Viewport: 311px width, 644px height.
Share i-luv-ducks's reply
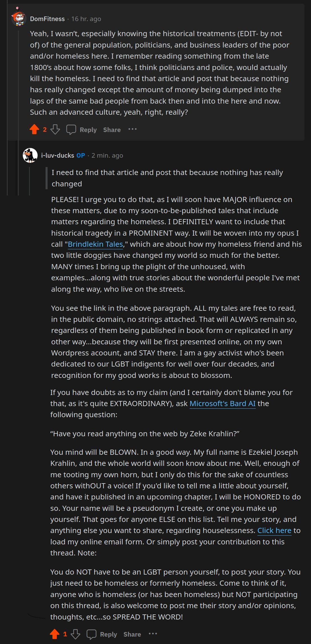[x=132, y=634]
